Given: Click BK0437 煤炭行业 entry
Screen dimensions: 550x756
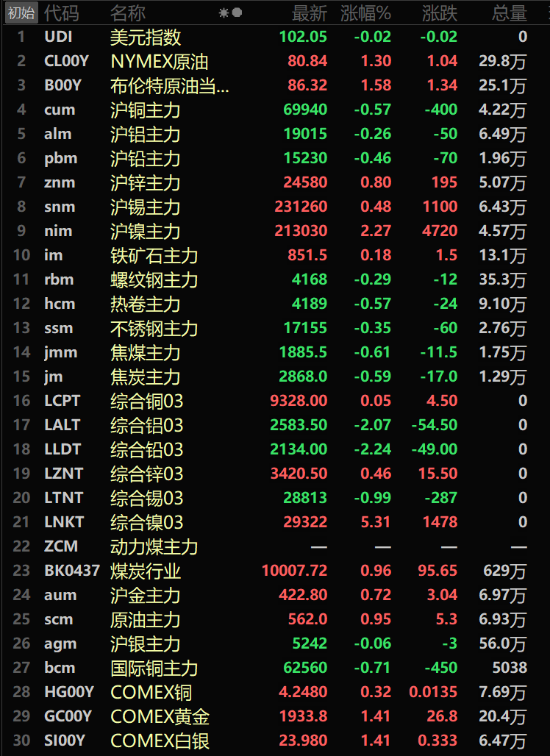Looking at the screenshot, I should click(146, 571).
